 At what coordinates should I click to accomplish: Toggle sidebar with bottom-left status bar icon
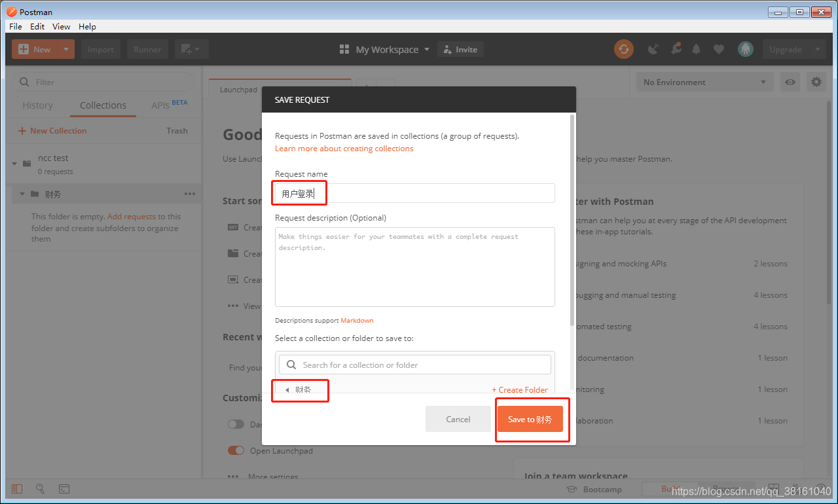click(17, 488)
